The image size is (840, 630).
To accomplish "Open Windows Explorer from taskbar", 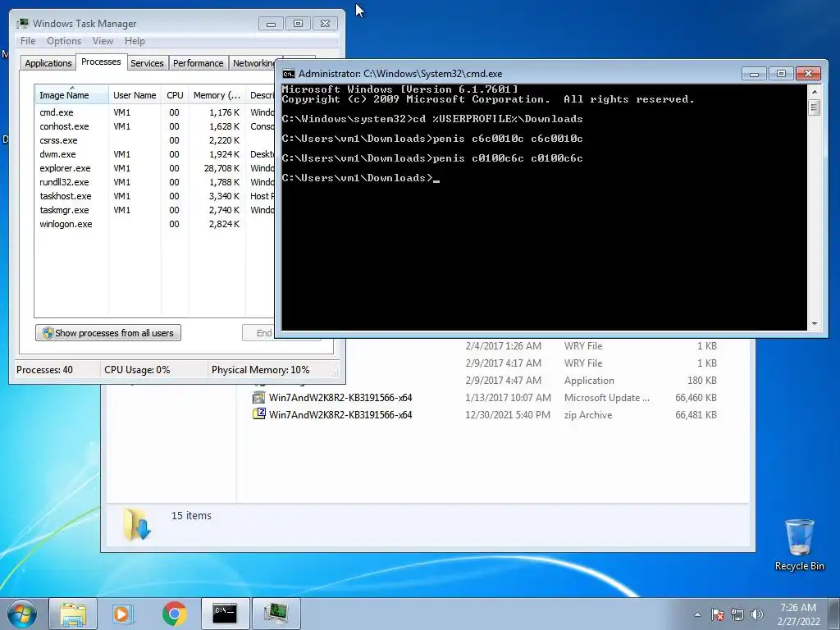I will click(x=73, y=614).
